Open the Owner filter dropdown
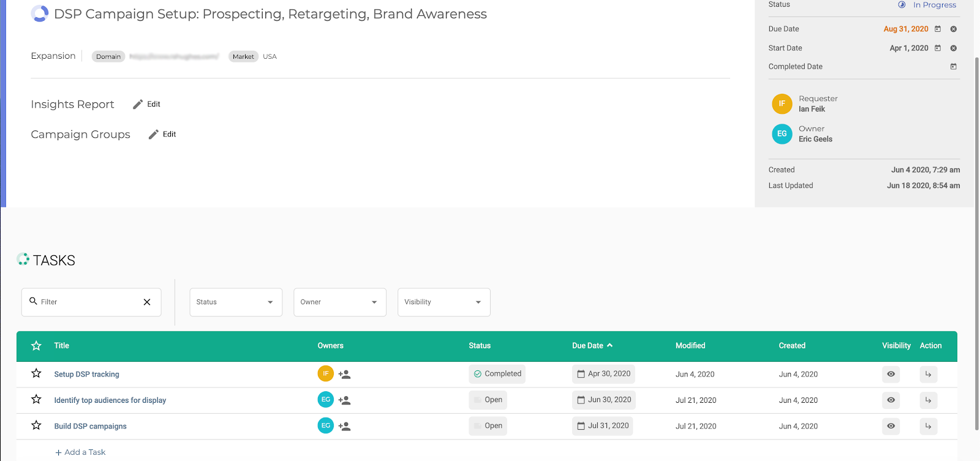Viewport: 980px width, 461px height. click(x=340, y=302)
